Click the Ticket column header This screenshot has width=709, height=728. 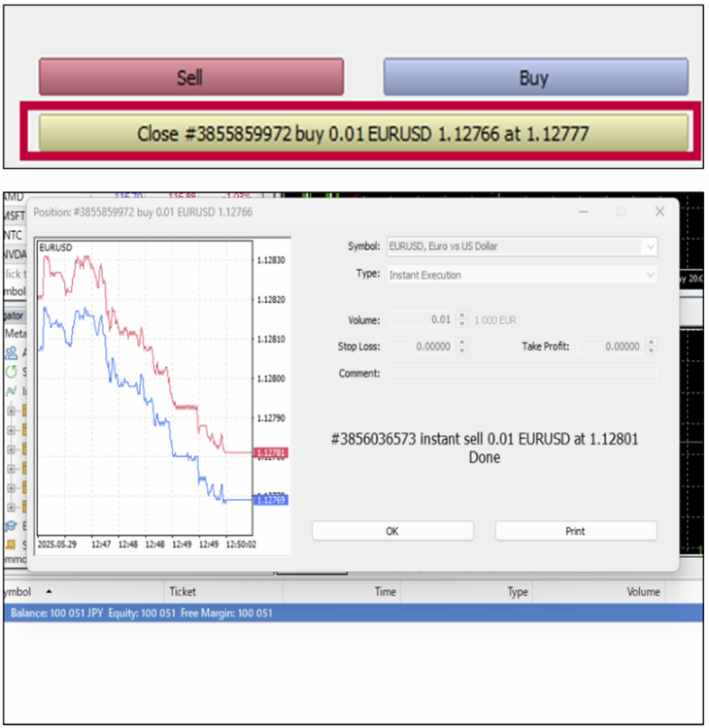pos(183,591)
